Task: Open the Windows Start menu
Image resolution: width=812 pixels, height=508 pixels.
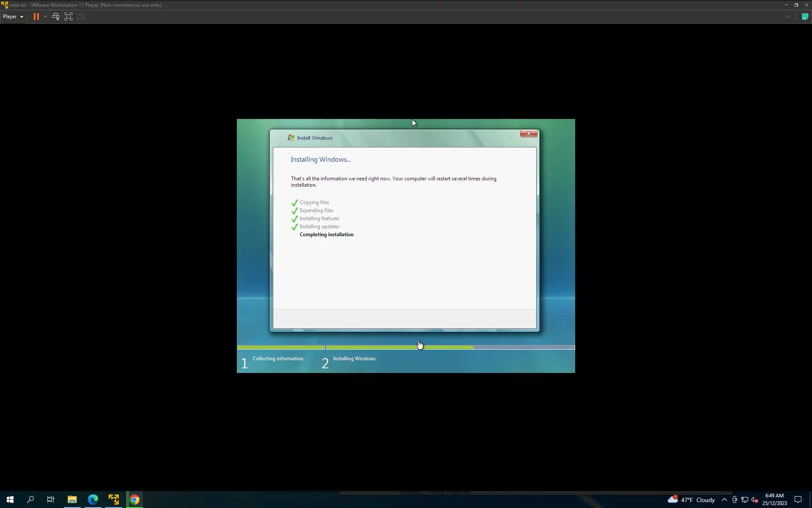Action: tap(10, 500)
